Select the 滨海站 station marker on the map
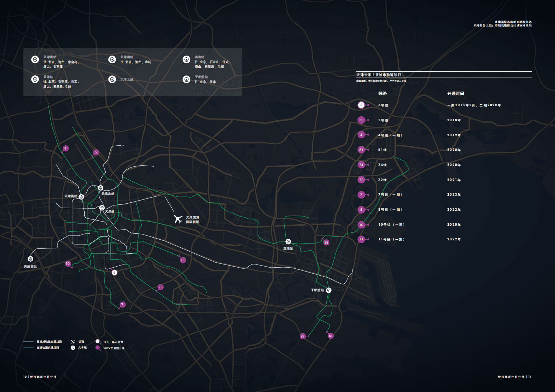The width and height of the screenshot is (555, 392). (x=288, y=242)
